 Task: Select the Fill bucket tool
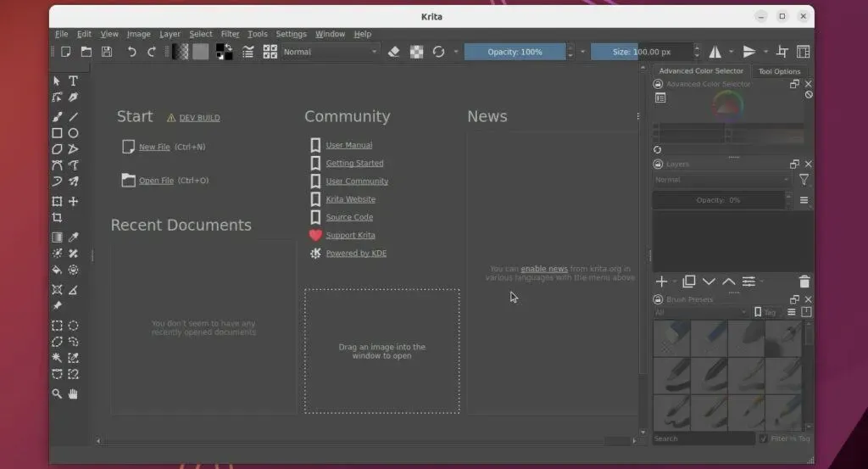click(x=57, y=271)
